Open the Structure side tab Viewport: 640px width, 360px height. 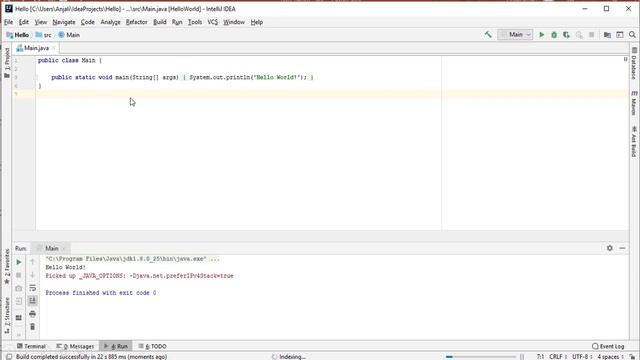7,316
